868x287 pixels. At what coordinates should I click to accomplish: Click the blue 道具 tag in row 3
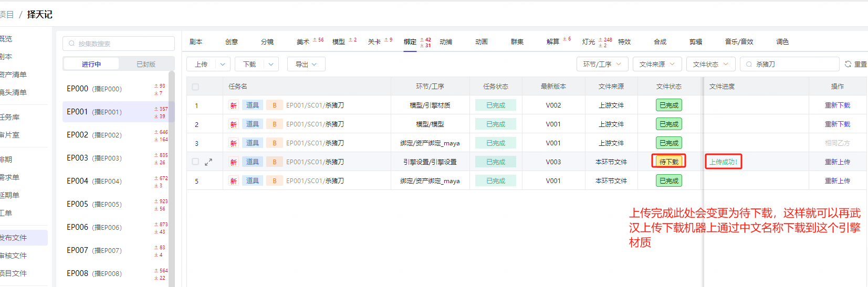253,143
